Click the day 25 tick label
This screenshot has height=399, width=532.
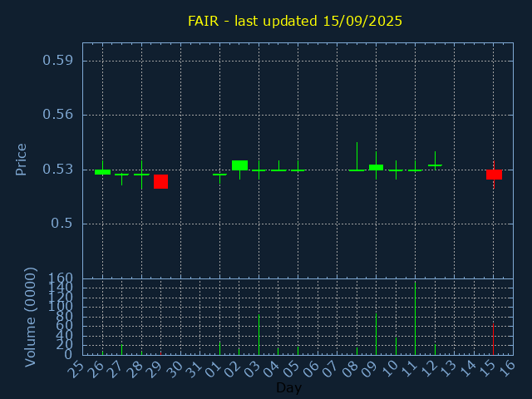point(76,369)
